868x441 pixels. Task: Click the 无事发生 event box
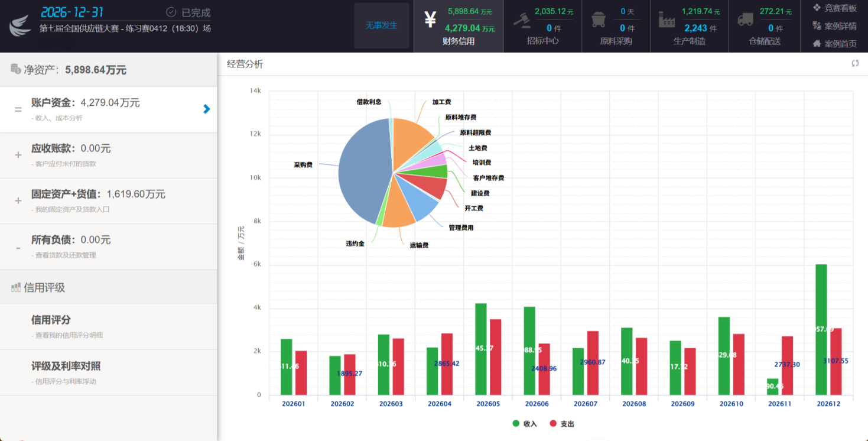pos(382,25)
